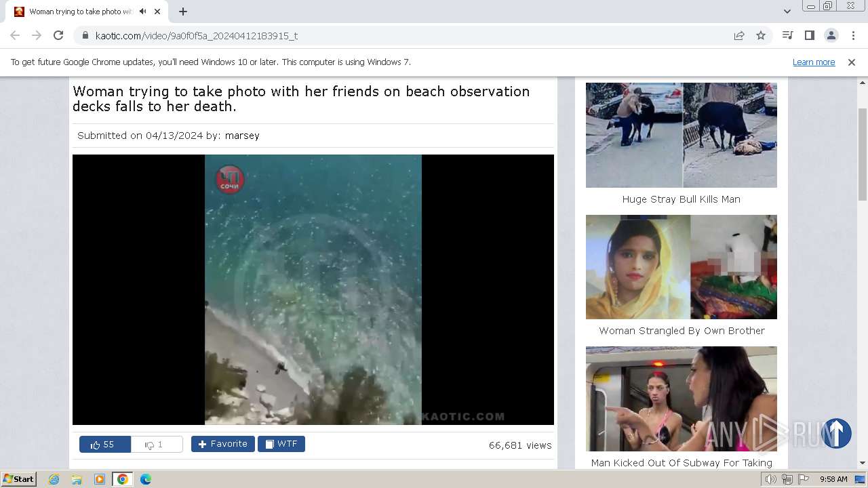
Task: Expand the tab search dropdown
Action: (787, 12)
